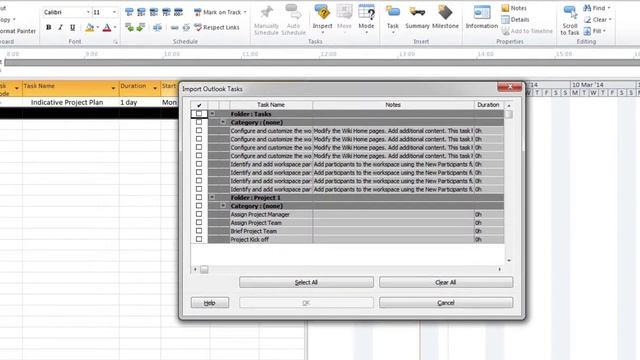Click Cancel button in Import dialog
This screenshot has height=360, width=640.
446,302
